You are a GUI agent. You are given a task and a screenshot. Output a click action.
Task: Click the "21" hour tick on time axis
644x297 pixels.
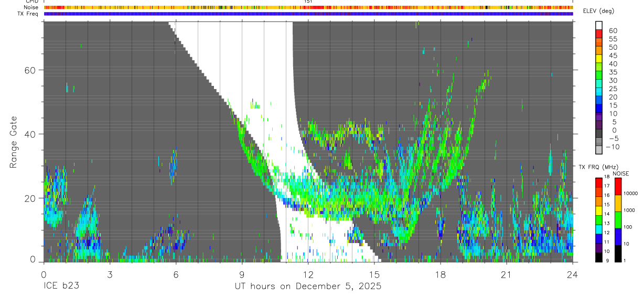pos(507,274)
